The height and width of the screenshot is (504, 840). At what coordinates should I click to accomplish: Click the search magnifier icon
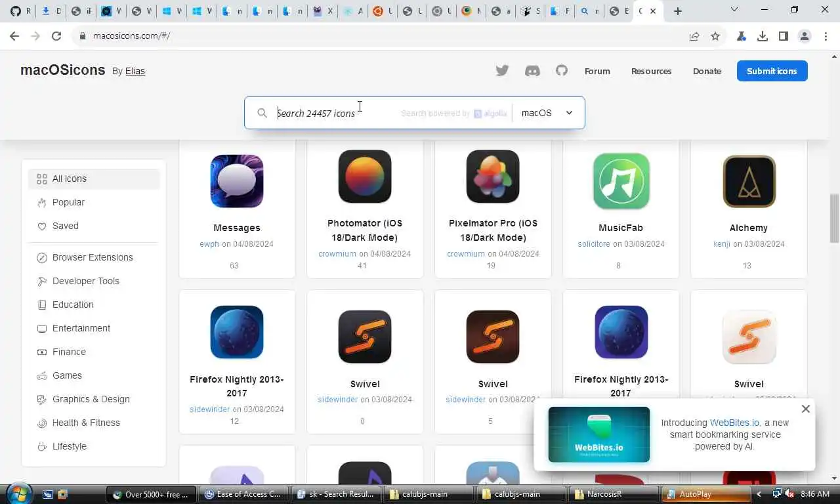coord(262,113)
